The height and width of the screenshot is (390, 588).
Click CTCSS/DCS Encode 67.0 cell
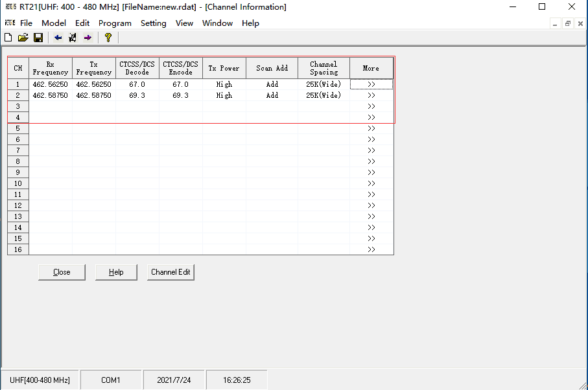(181, 84)
